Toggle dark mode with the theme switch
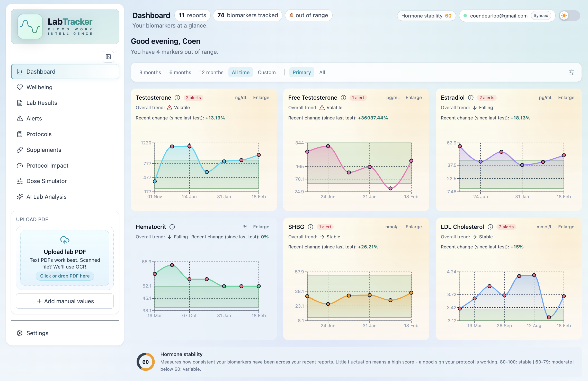588x381 pixels. (569, 15)
